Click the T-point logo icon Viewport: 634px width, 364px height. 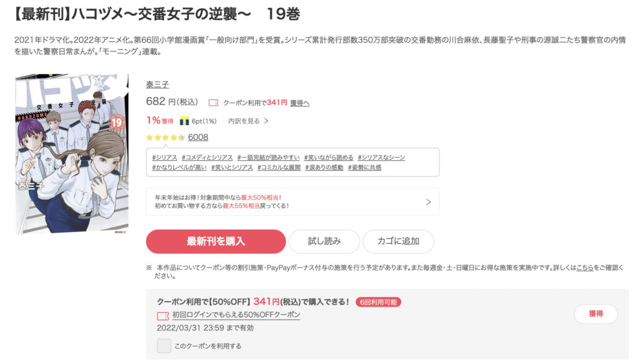tap(185, 121)
